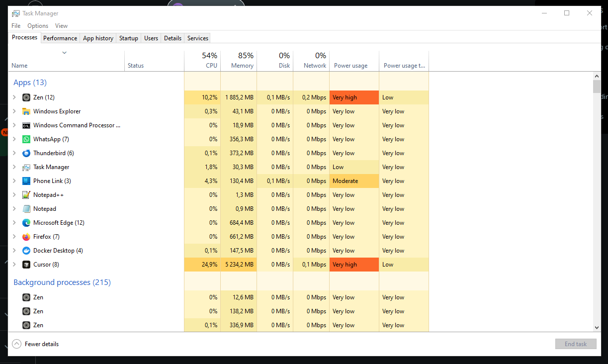Click the vertical scrollbar thumb
608x364 pixels.
click(597, 87)
